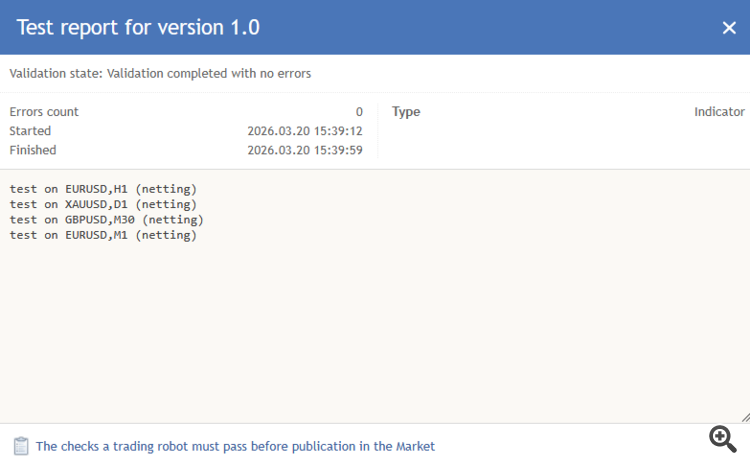Image resolution: width=750 pixels, height=465 pixels.
Task: Click the GBPUSD,M30 test log line
Action: (x=106, y=219)
